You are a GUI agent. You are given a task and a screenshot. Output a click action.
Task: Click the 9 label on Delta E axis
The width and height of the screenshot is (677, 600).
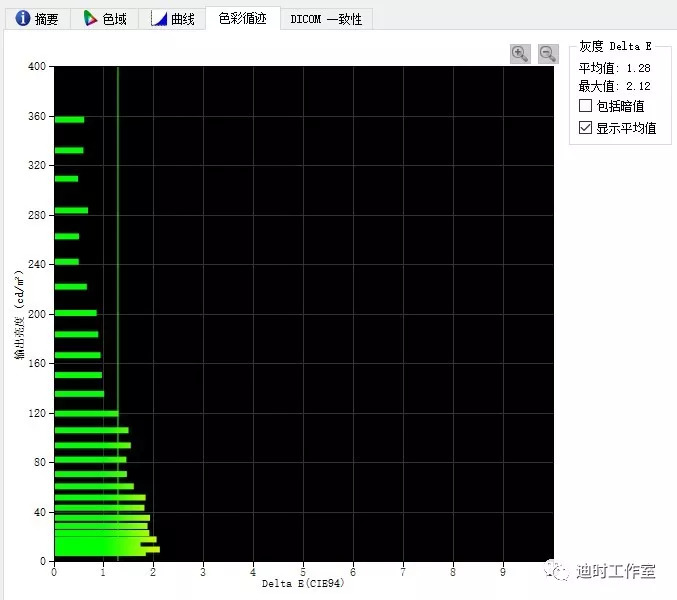[503, 572]
